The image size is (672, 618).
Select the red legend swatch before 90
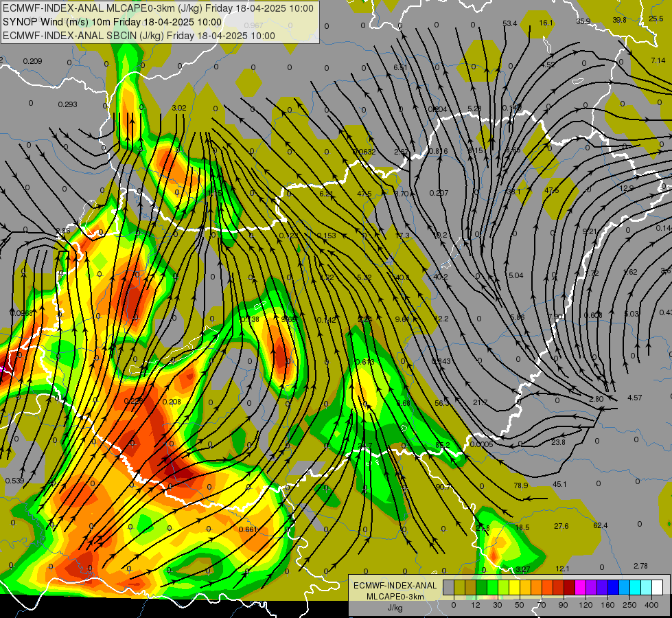pyautogui.click(x=559, y=587)
